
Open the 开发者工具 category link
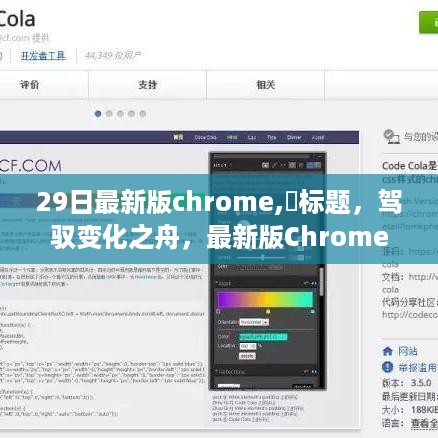(43, 55)
